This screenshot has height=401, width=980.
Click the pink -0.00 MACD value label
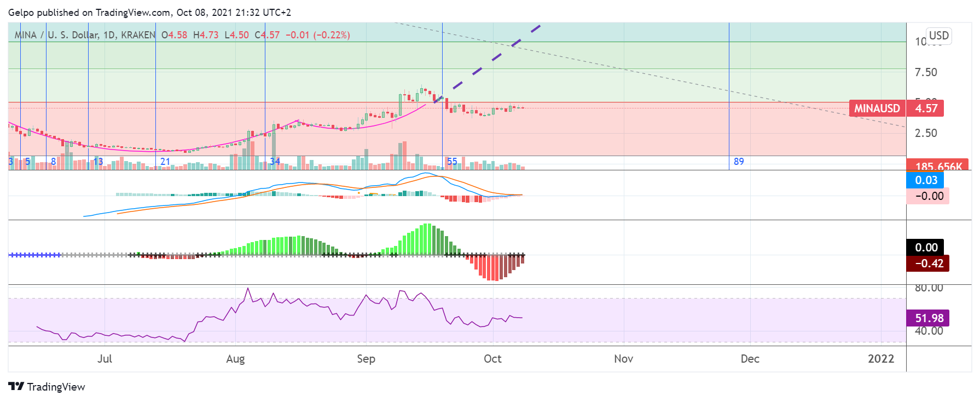coord(929,196)
